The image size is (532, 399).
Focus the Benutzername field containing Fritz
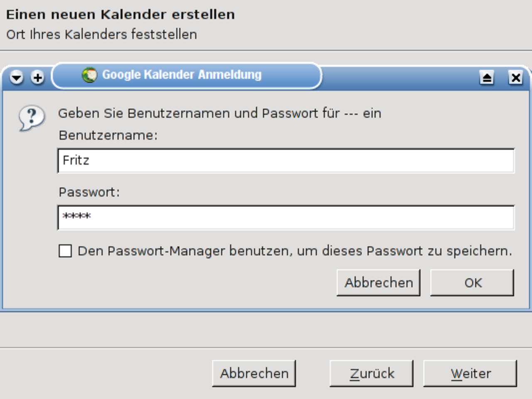(x=286, y=161)
